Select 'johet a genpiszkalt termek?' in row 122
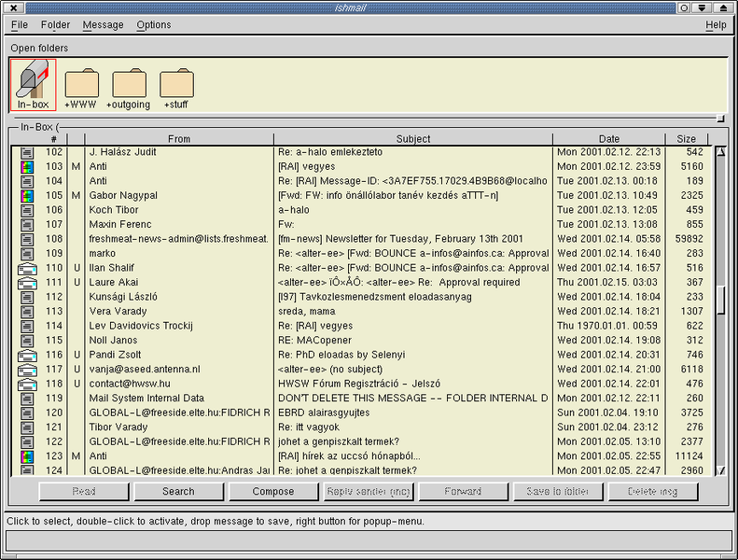 click(x=339, y=441)
